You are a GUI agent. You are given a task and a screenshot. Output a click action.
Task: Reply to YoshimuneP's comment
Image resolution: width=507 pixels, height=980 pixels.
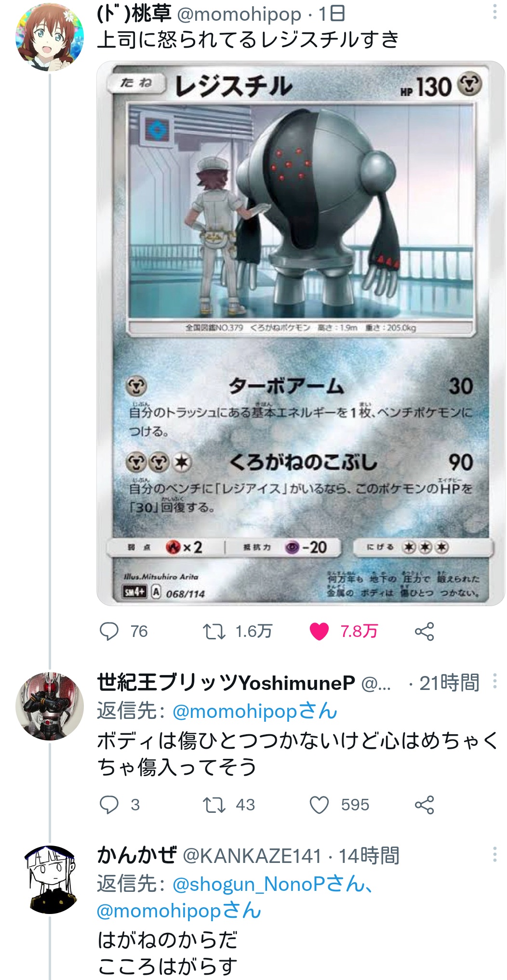(x=109, y=805)
